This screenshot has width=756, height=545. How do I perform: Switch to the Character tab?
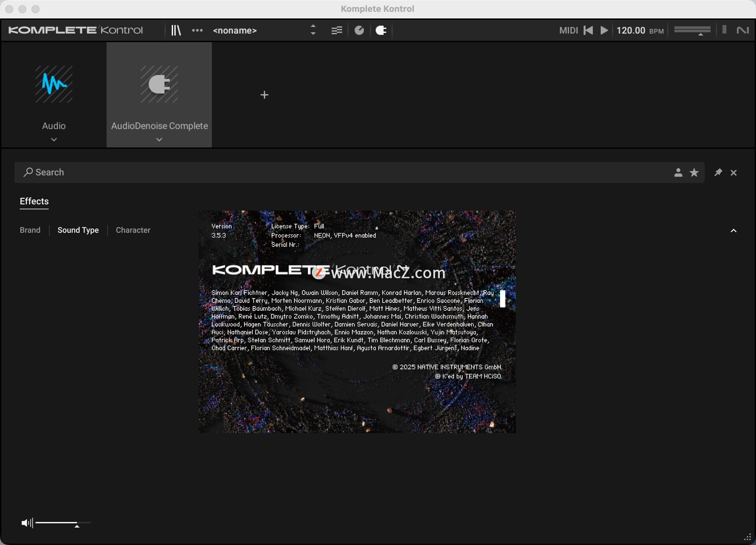(x=133, y=230)
